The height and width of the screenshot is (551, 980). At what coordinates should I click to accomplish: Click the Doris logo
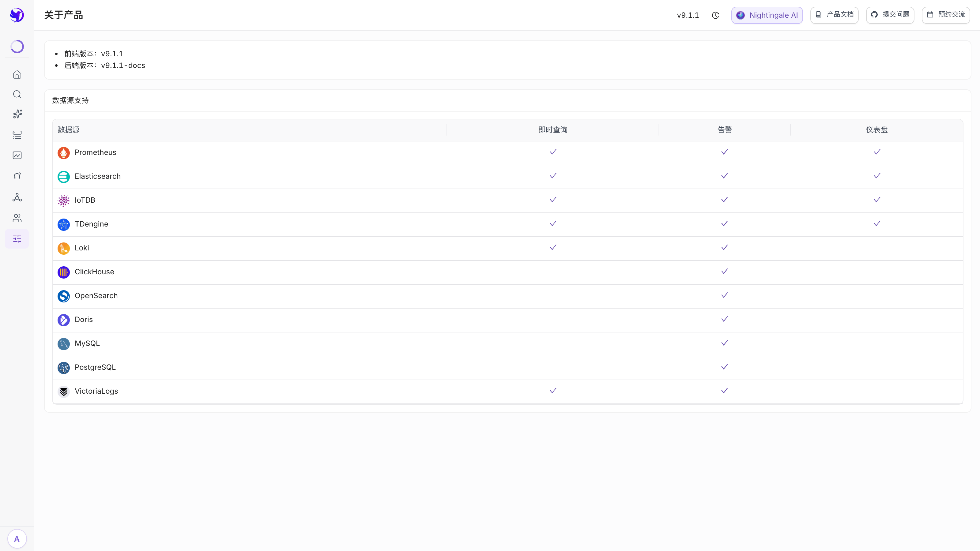click(63, 320)
